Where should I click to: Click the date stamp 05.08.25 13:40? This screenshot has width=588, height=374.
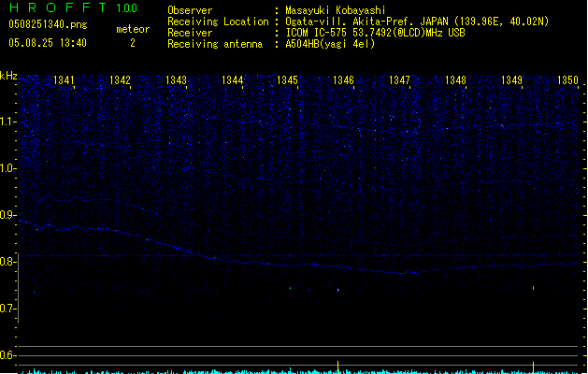(x=46, y=43)
